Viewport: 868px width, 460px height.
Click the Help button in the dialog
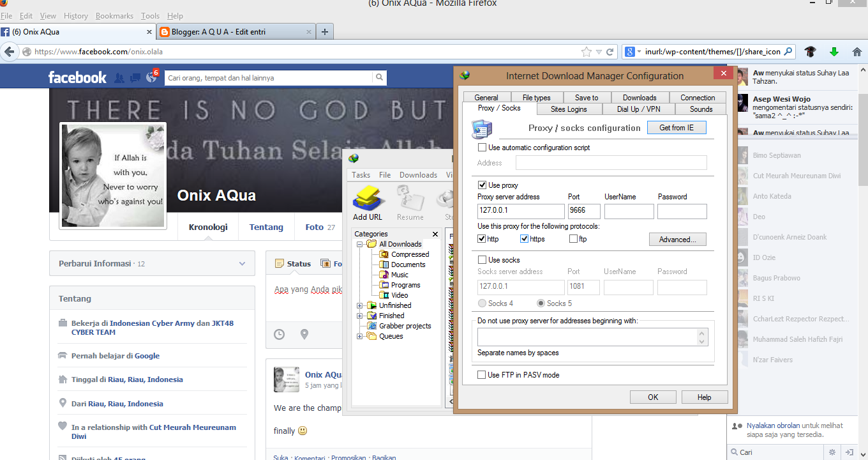pyautogui.click(x=705, y=397)
